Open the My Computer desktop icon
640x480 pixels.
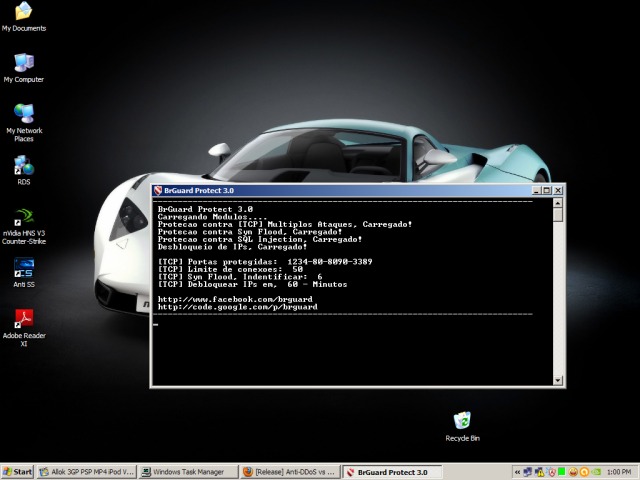tap(23, 63)
